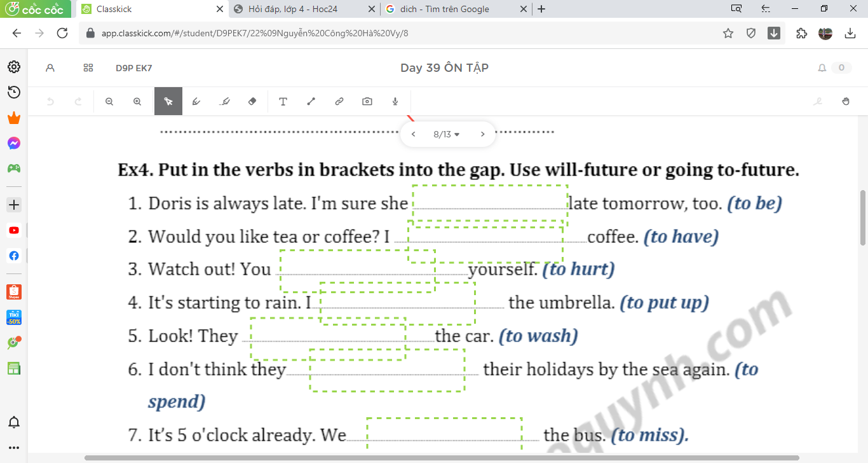
Task: Open YouTube from the sidebar
Action: [14, 230]
